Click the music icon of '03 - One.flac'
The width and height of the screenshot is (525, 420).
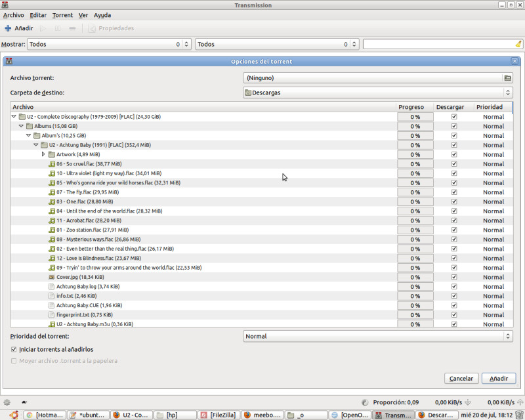click(x=52, y=201)
